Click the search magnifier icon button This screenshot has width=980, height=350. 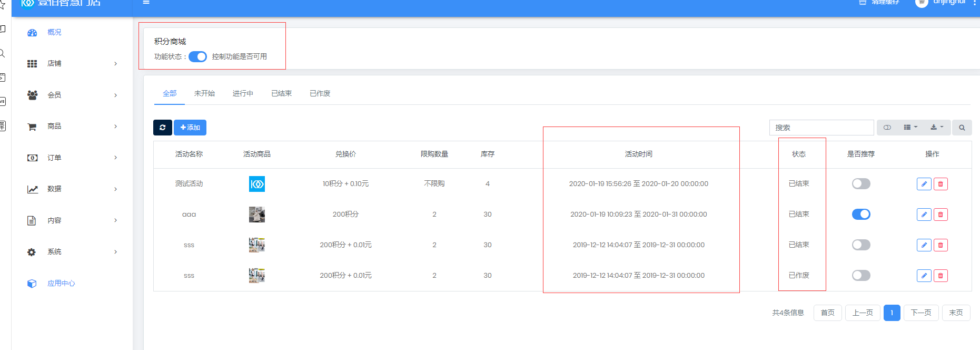pyautogui.click(x=962, y=128)
